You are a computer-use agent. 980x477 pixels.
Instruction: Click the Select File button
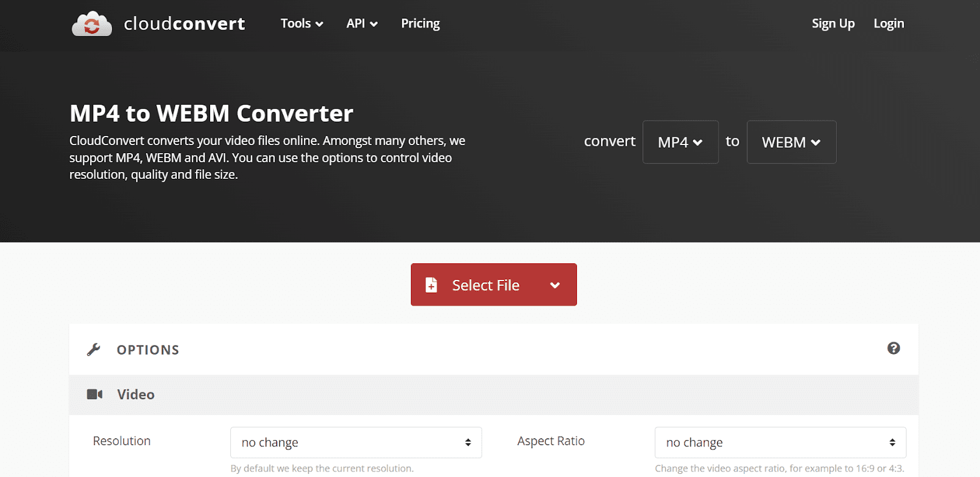click(494, 285)
